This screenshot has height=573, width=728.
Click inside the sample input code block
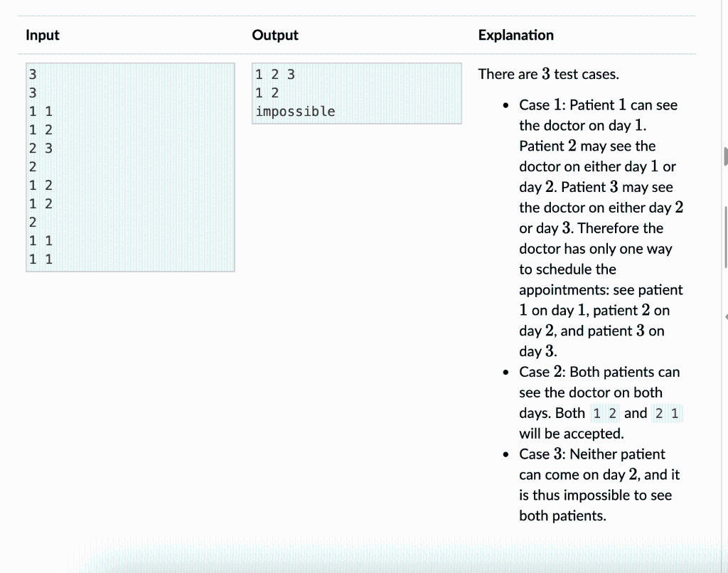pos(131,167)
